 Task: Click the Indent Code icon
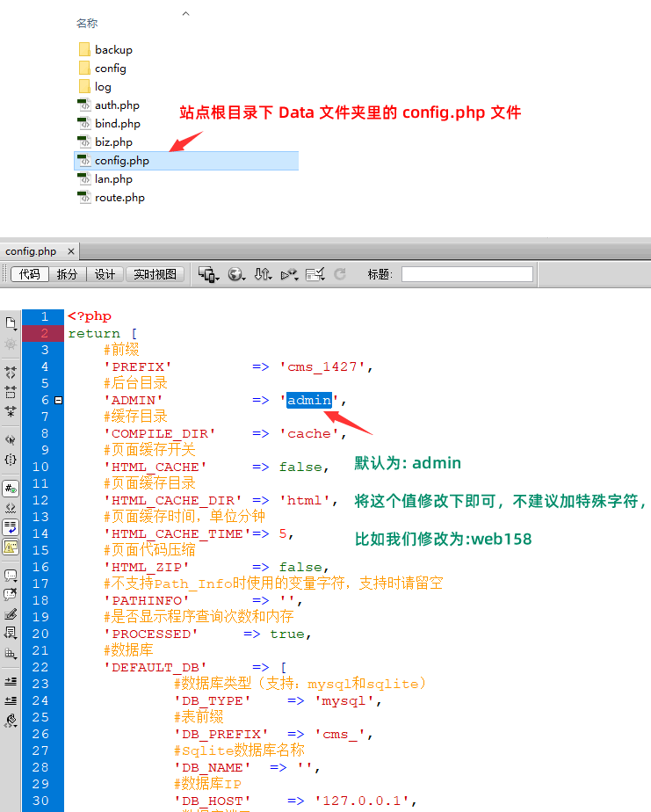(11, 681)
